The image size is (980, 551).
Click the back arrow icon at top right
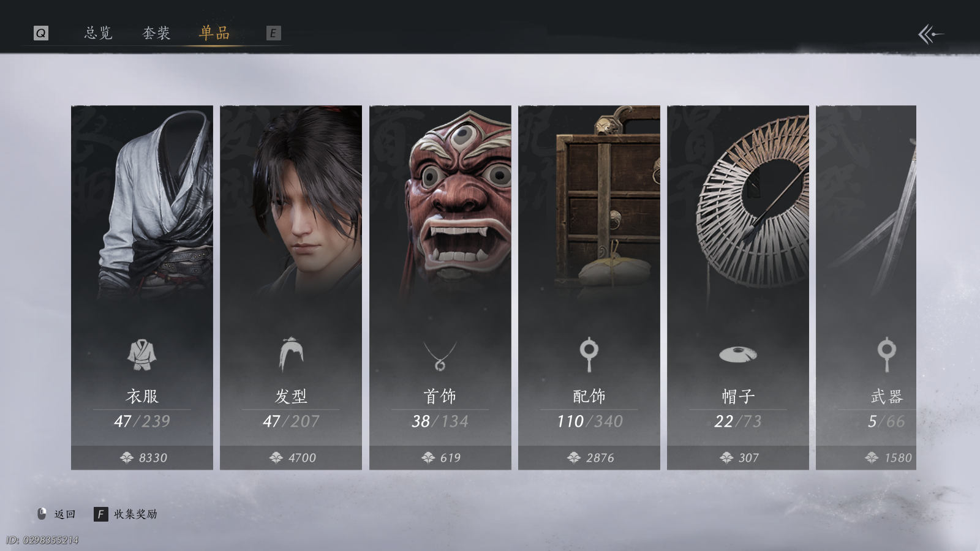(930, 34)
